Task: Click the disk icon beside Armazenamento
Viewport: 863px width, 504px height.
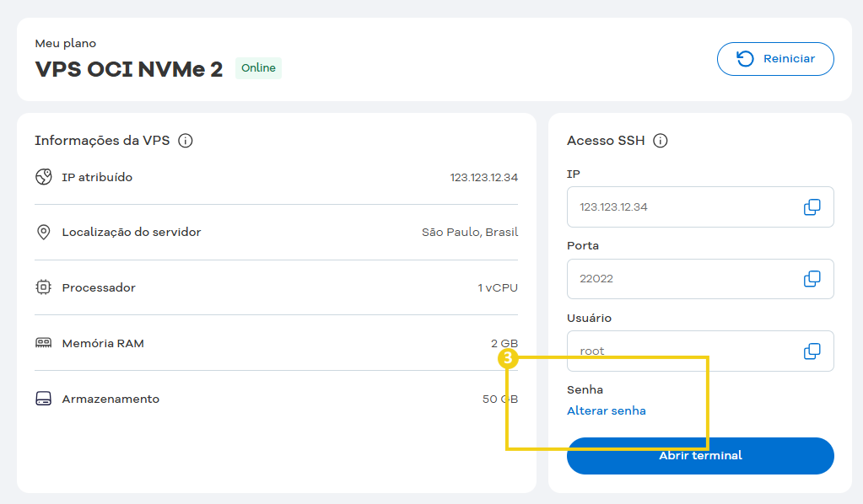Action: pyautogui.click(x=43, y=399)
